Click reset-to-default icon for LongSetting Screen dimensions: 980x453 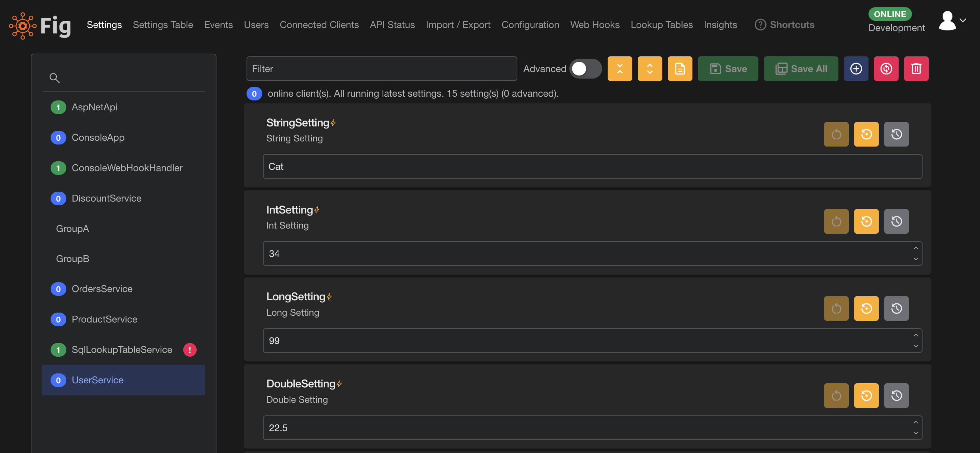pyautogui.click(x=866, y=308)
